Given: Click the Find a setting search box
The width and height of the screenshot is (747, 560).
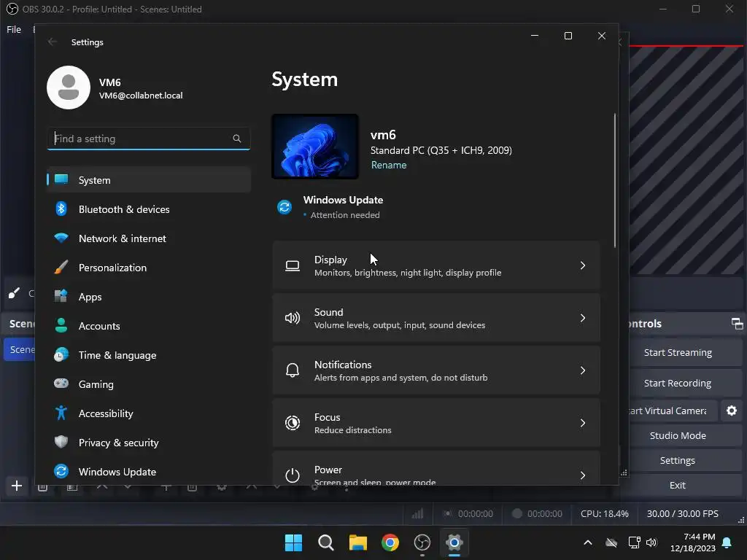Looking at the screenshot, I should coord(149,139).
